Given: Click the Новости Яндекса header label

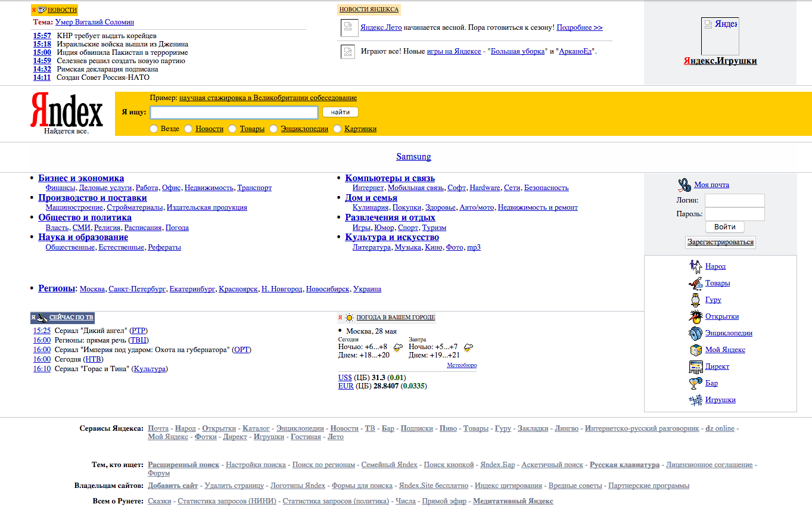Looking at the screenshot, I should click(x=369, y=10).
